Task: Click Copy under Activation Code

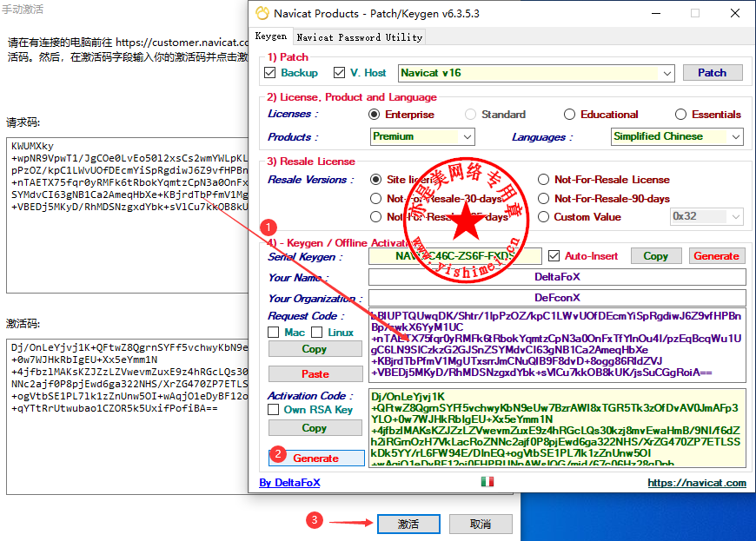Action: pos(315,428)
